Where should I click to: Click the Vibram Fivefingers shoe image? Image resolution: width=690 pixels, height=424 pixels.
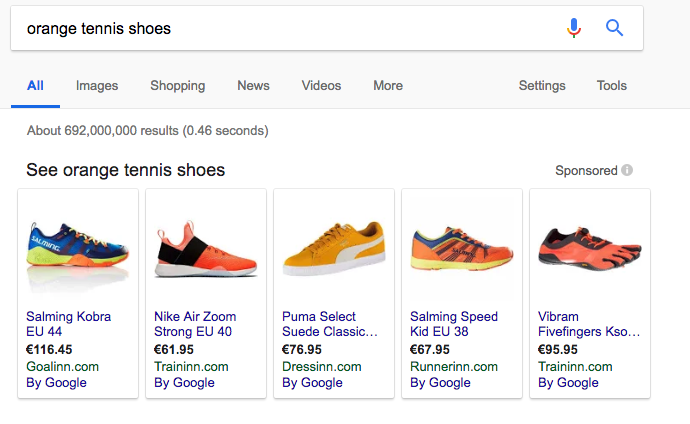(589, 249)
